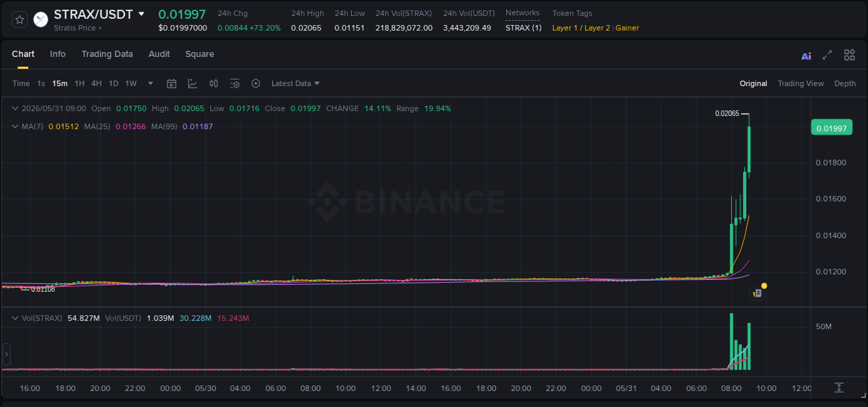The width and height of the screenshot is (868, 407).
Task: Open the go-to-date calendar icon
Action: (x=172, y=83)
